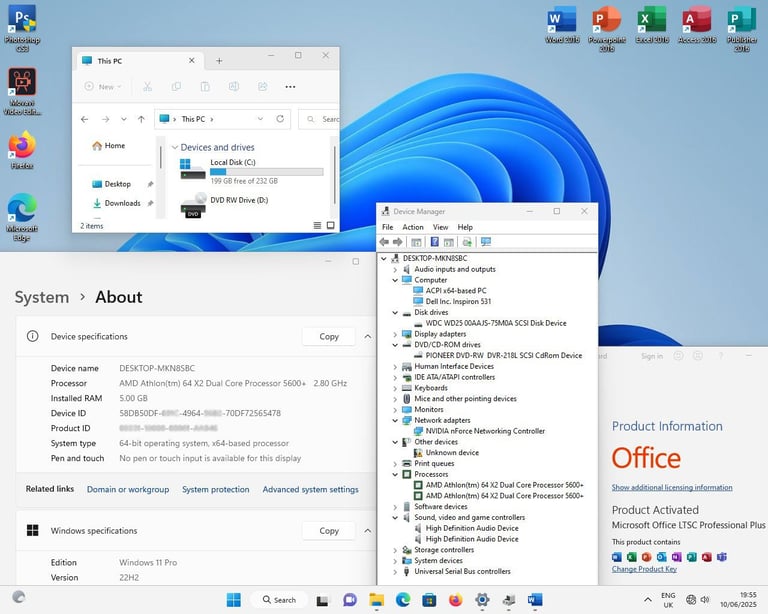Image resolution: width=768 pixels, height=614 pixels.
Task: Click Refresh icon in This PC address bar
Action: click(x=280, y=119)
